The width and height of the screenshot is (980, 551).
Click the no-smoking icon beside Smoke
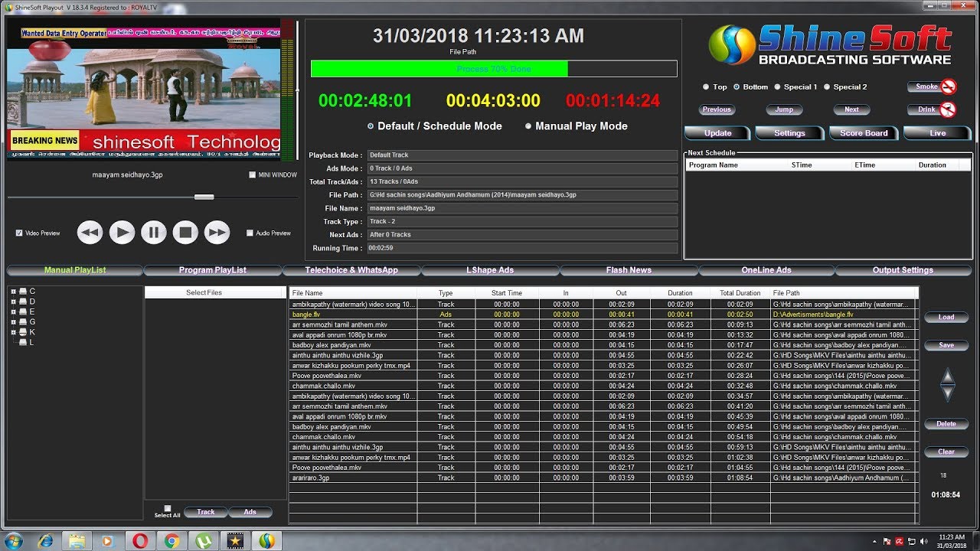949,86
